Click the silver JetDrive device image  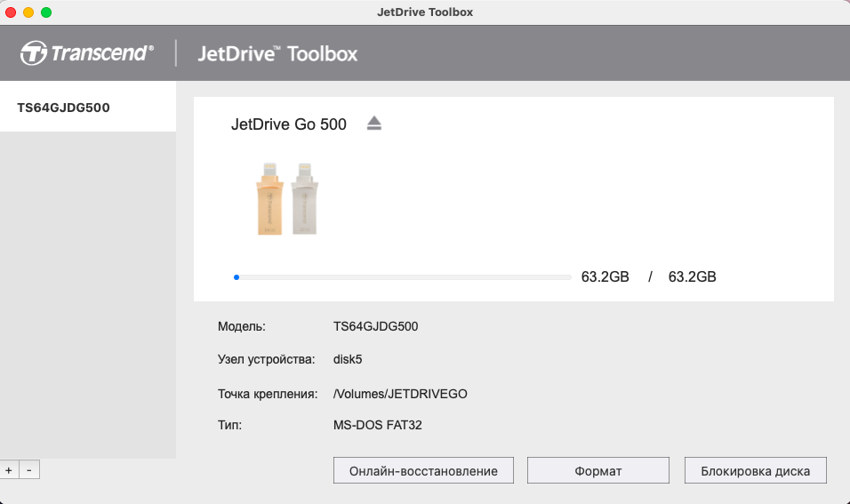304,199
